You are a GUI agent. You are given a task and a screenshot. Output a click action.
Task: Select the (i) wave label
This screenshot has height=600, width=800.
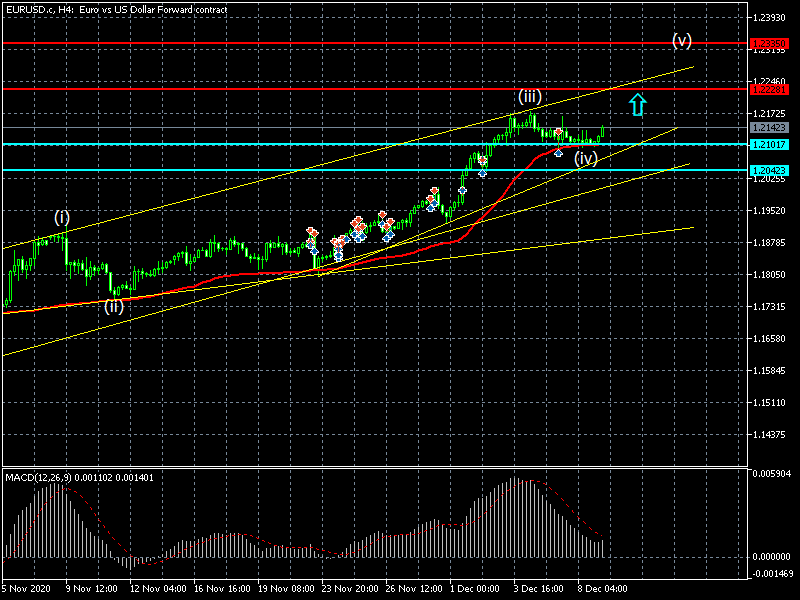[62, 217]
